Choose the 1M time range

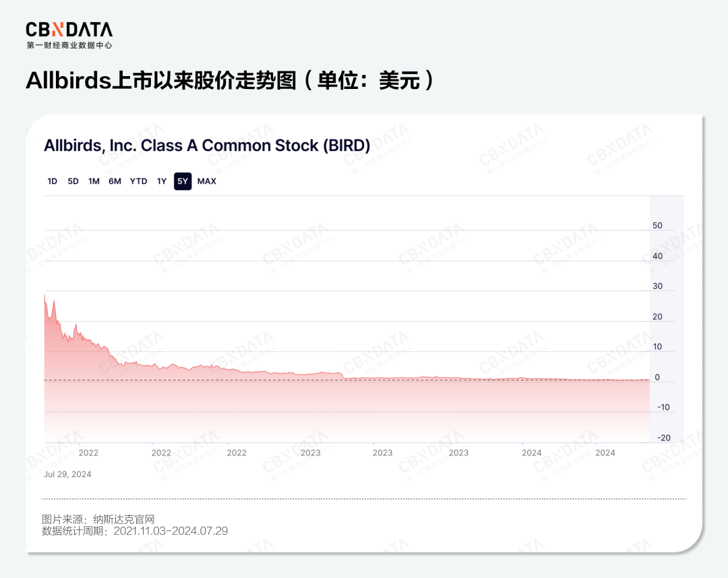(94, 181)
